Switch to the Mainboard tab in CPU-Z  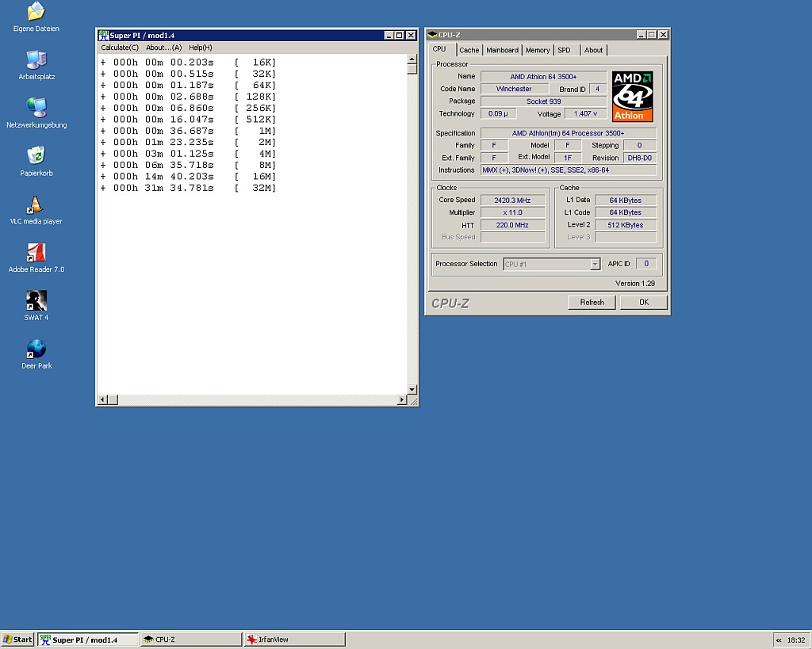coord(502,50)
